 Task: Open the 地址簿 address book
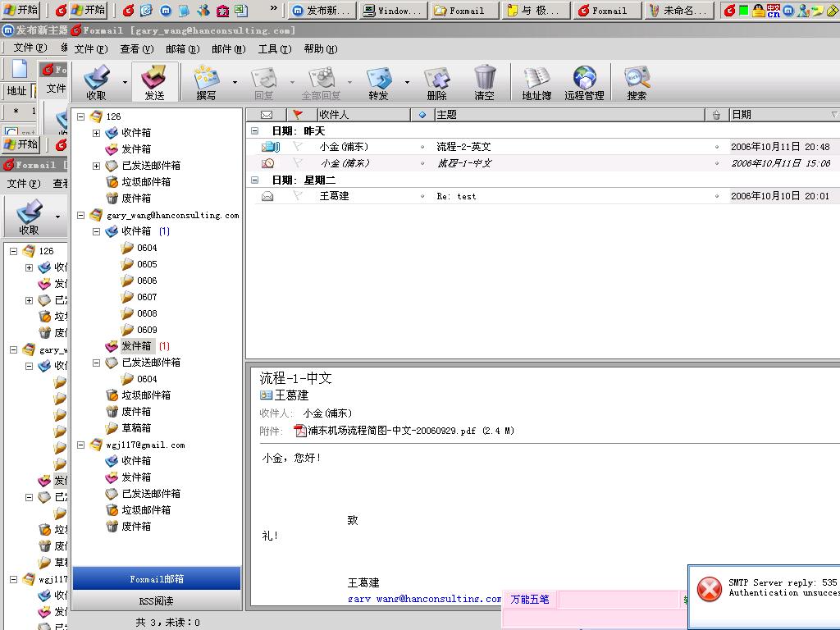click(x=536, y=81)
